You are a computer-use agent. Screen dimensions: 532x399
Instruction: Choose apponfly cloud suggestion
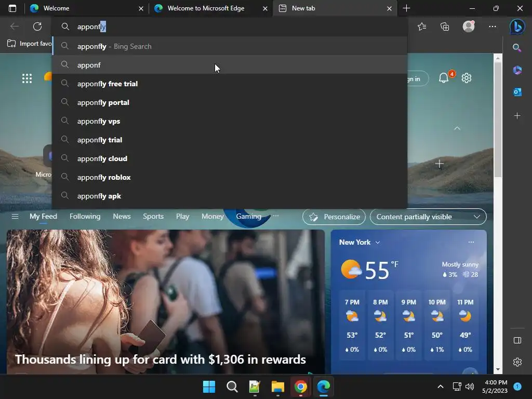pos(230,159)
